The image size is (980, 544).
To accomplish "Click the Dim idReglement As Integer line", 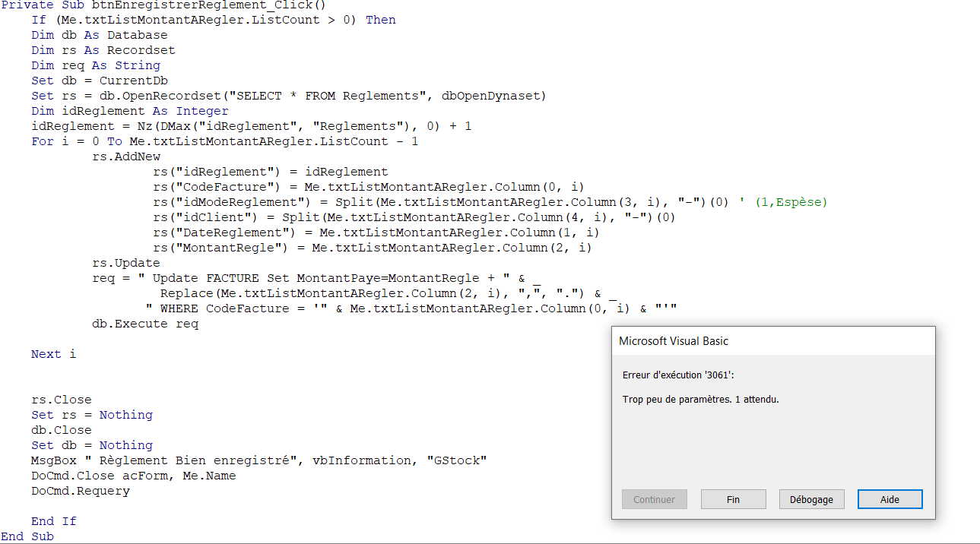I will coord(130,111).
